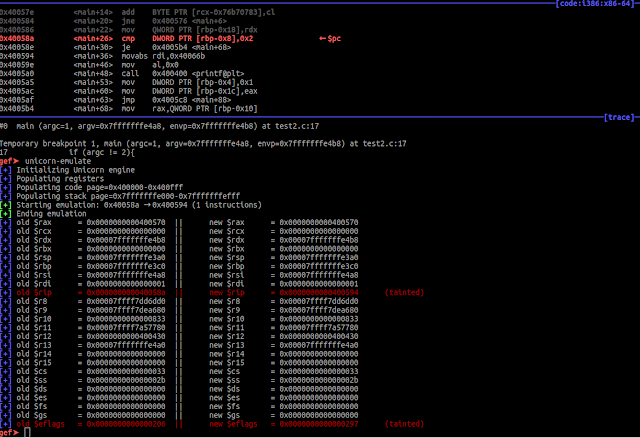Image resolution: width=640 pixels, height=438 pixels.
Task: Click the [code:i386:x86-64] section label
Action: pos(594,4)
